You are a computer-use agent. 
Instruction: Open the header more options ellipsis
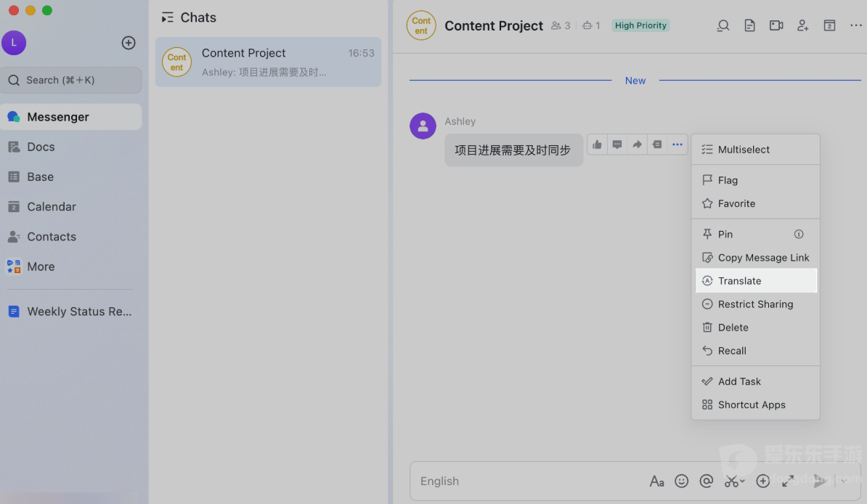(x=856, y=25)
